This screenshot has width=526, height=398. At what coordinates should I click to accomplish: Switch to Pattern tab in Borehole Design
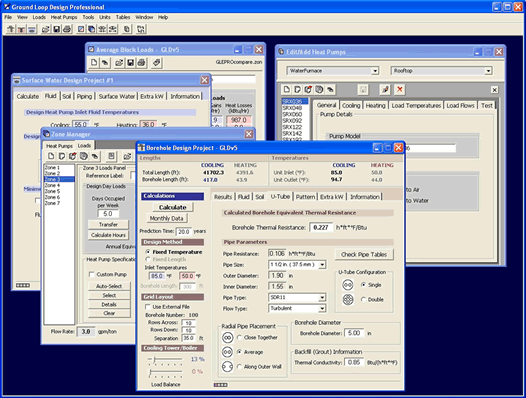(305, 197)
